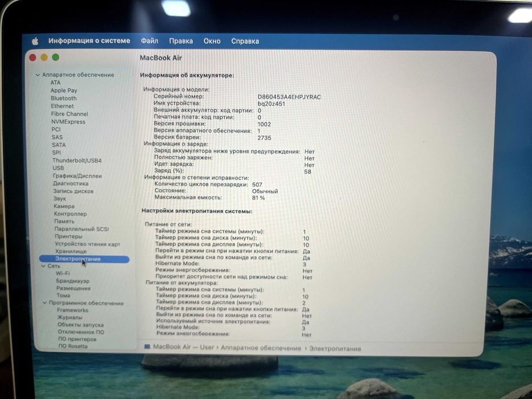Select Камера in the sidebar
Viewport: 532px width, 399px height.
[64, 206]
